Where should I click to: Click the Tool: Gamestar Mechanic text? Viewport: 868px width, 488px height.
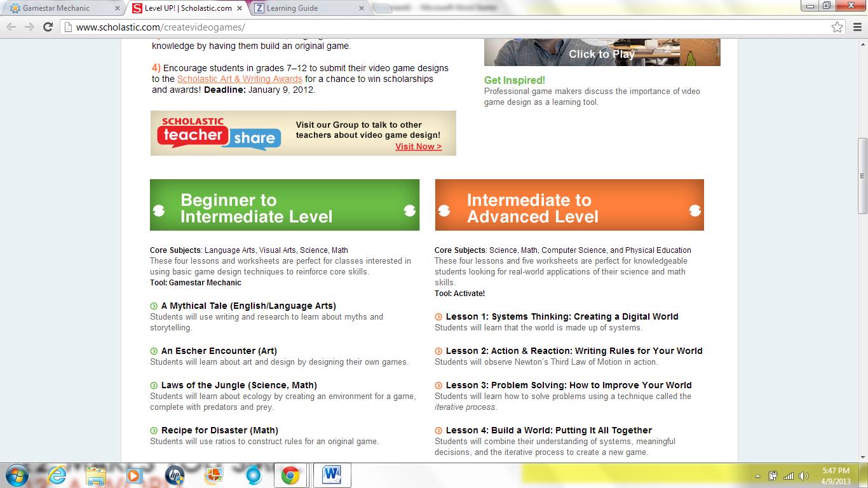click(x=196, y=283)
